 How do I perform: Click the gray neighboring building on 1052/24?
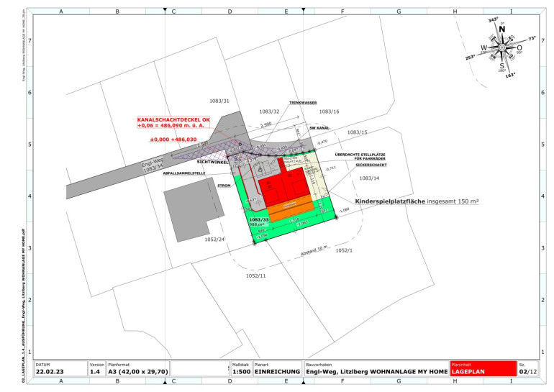(189, 214)
